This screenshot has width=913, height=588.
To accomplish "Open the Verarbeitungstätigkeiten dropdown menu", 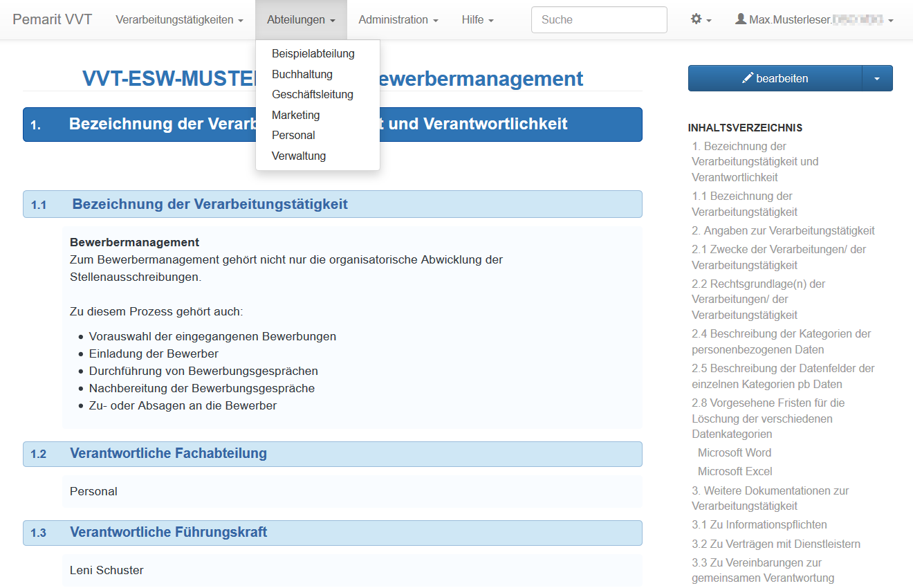I will click(179, 20).
